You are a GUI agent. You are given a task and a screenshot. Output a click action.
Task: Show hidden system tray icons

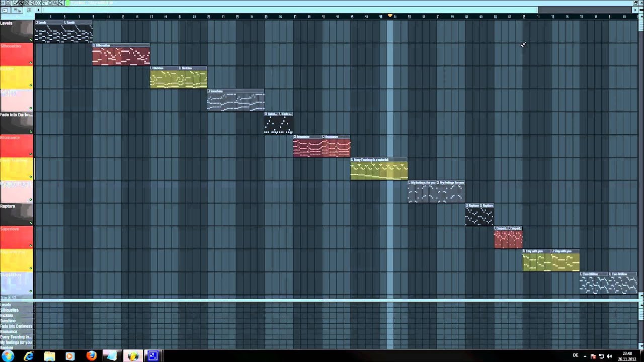point(585,356)
